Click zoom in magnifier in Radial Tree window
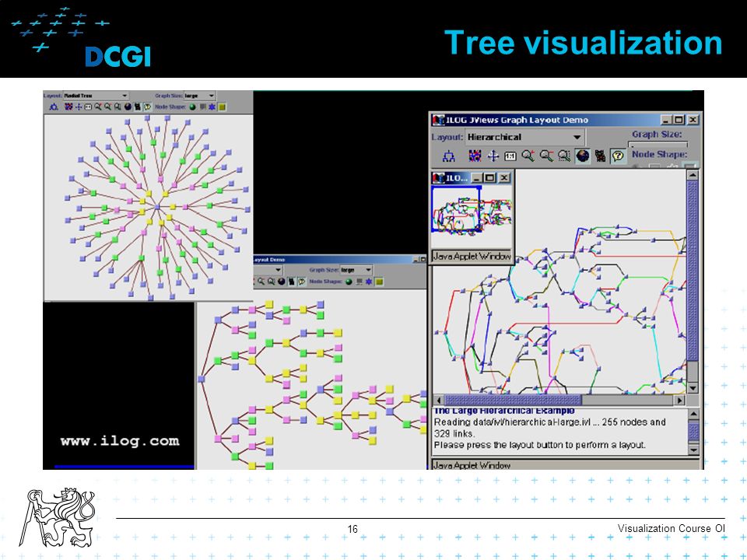This screenshot has width=747, height=560. point(98,107)
